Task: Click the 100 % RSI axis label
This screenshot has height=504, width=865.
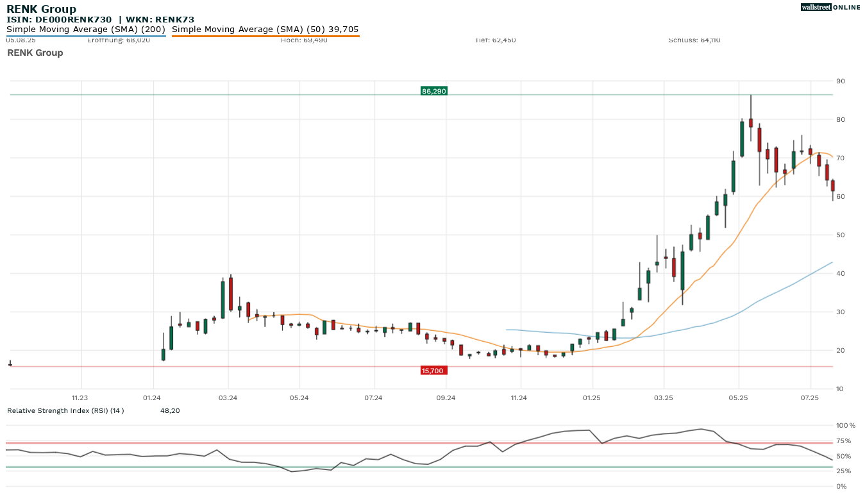Action: point(846,426)
